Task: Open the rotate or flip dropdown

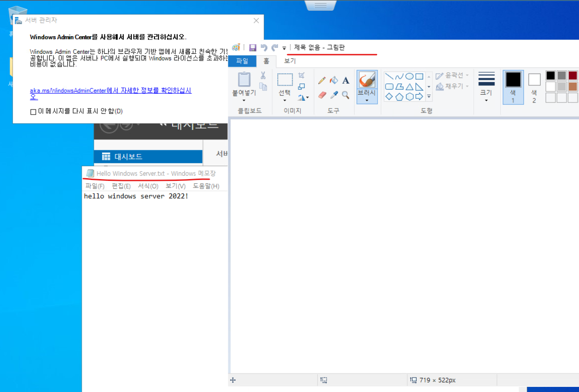Action: click(x=303, y=97)
